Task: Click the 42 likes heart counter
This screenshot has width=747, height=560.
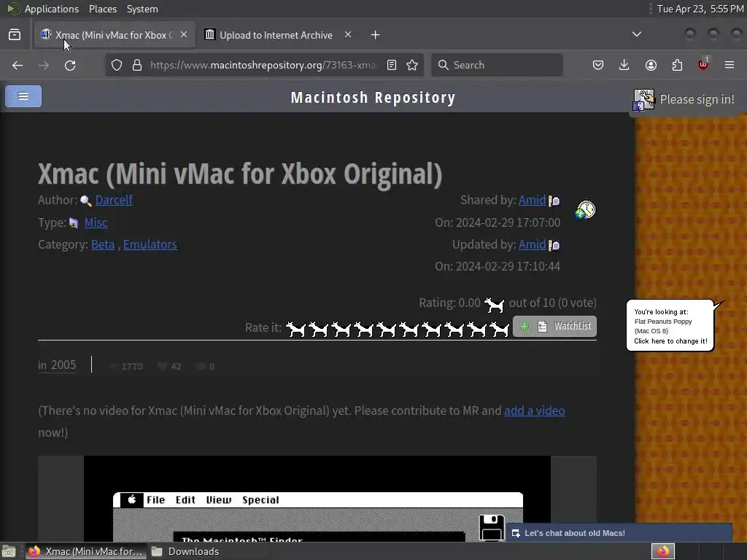Action: click(x=169, y=366)
